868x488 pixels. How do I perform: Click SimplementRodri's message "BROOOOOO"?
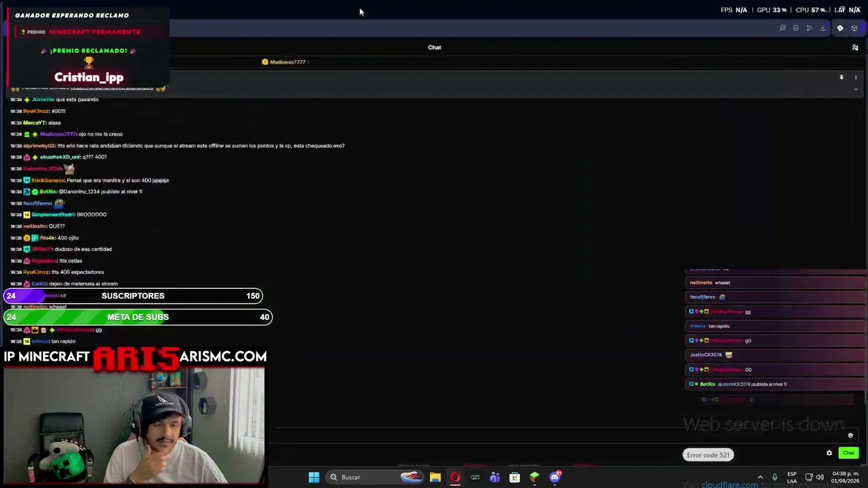[92, 215]
